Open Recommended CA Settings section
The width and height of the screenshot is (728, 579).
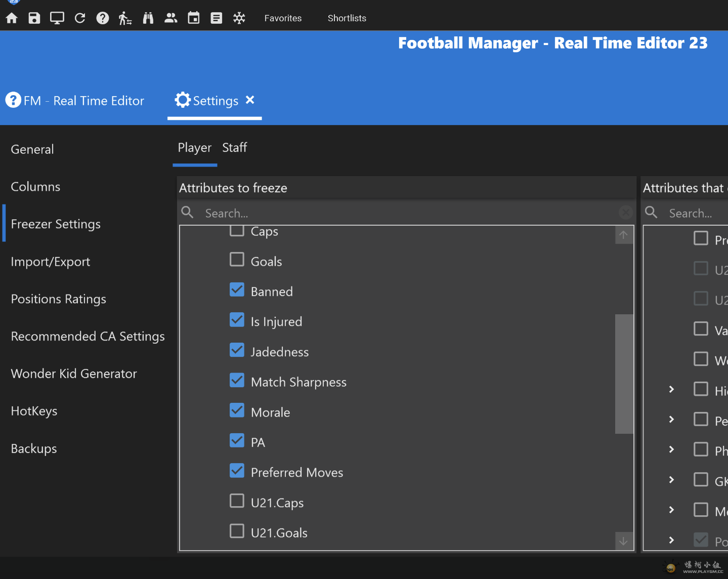point(88,337)
